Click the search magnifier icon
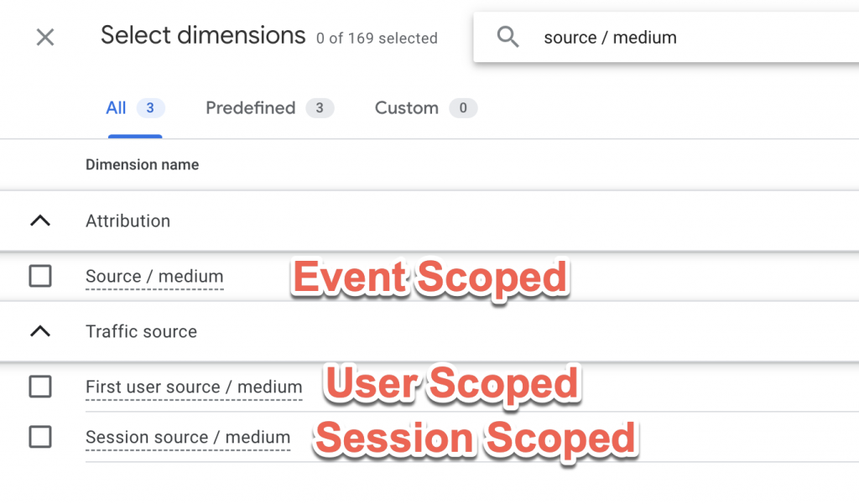This screenshot has width=859, height=504. (508, 37)
